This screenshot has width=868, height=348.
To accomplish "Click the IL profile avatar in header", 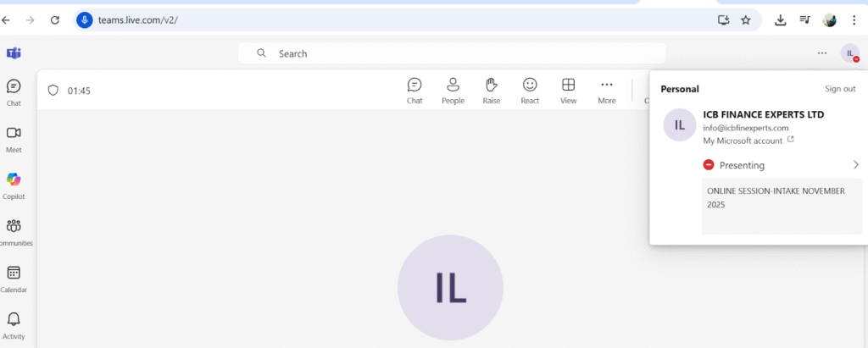I will [x=849, y=53].
